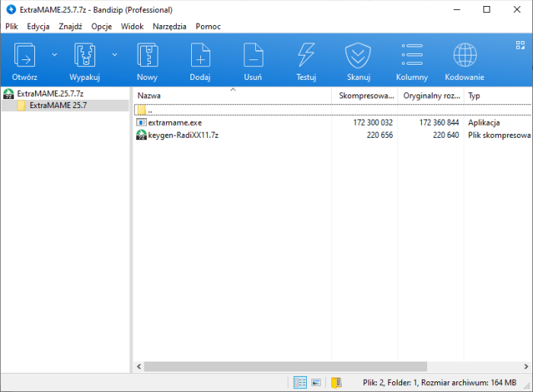
Task: Open an archive with the Otwórz icon
Action: pos(24,55)
